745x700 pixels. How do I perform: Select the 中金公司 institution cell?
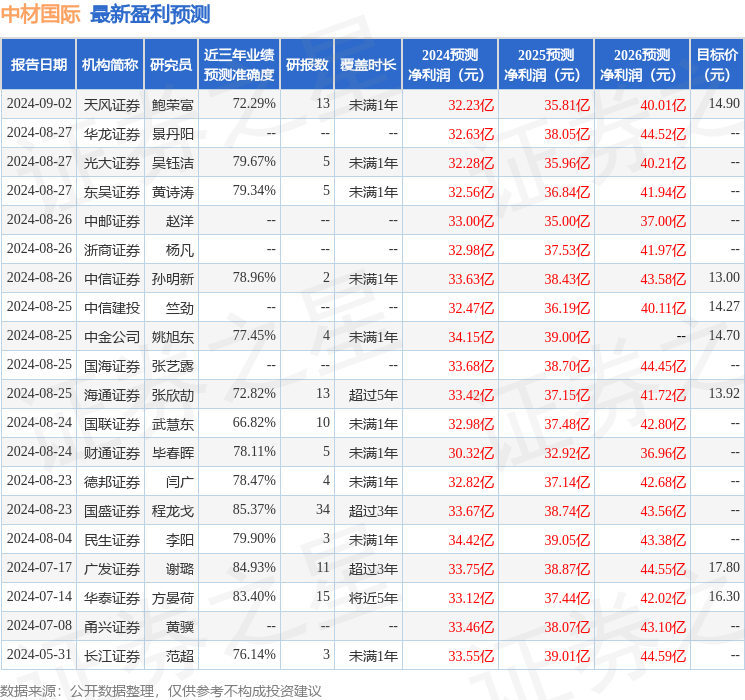tap(112, 337)
